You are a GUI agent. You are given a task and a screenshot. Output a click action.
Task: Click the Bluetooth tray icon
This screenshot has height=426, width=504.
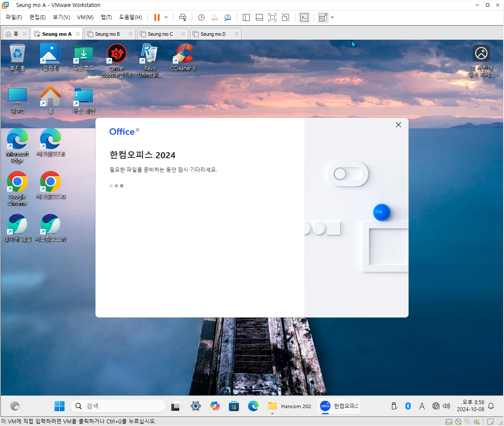click(408, 406)
